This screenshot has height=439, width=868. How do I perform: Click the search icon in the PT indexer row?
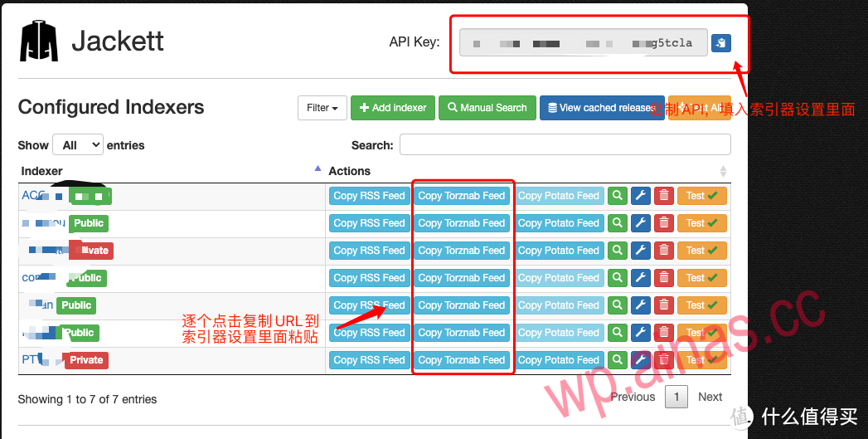click(618, 359)
